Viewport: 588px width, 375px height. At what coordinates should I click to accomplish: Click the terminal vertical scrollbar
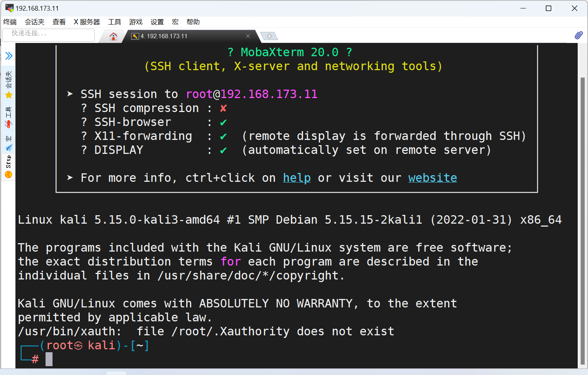point(582,220)
